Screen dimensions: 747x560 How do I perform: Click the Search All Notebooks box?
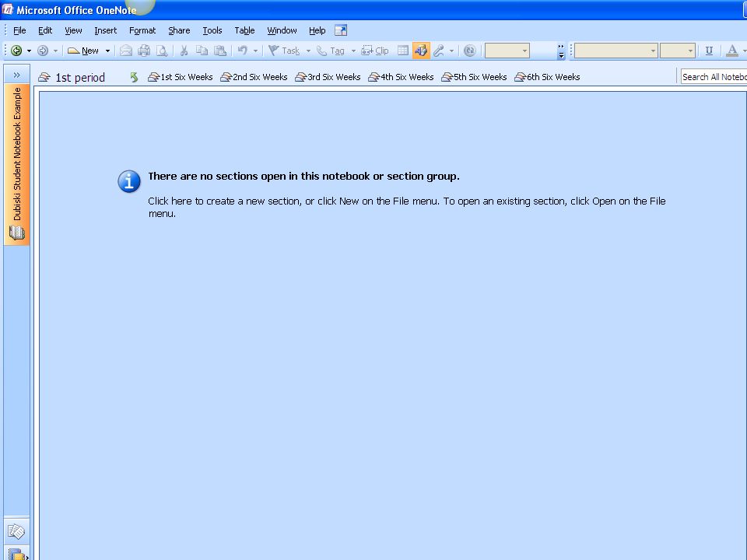click(x=714, y=77)
